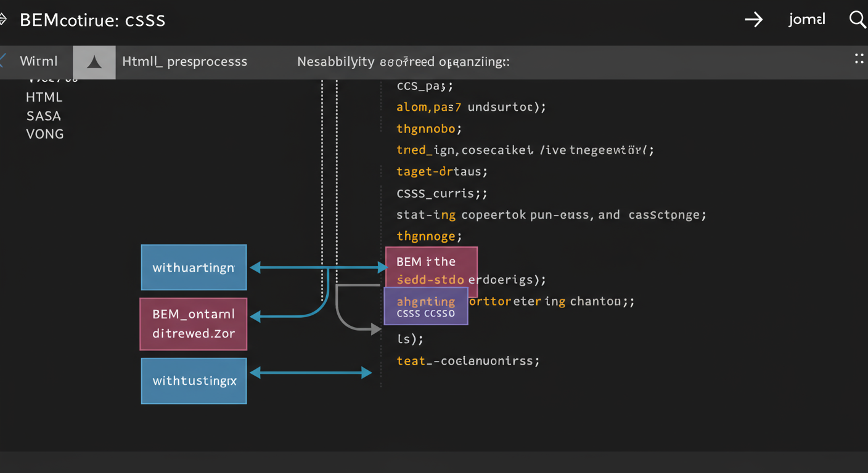The width and height of the screenshot is (868, 473).
Task: Click the search magnifier icon
Action: click(x=858, y=19)
